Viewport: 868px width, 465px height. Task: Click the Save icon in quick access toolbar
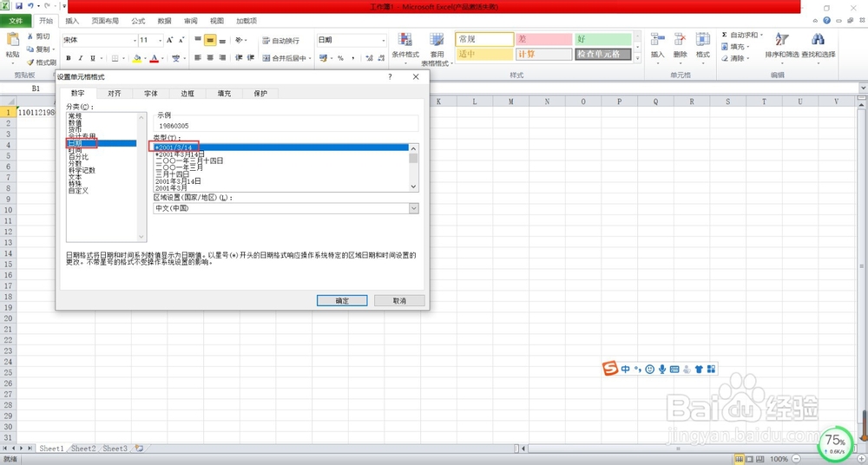[19, 6]
